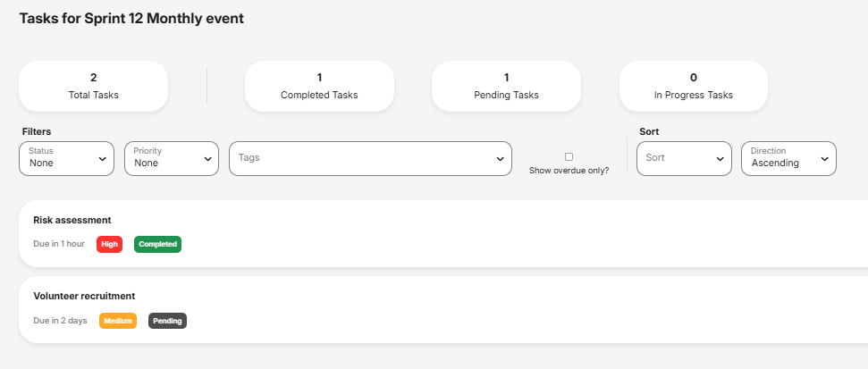Click the Due in 2 days label

pyautogui.click(x=60, y=321)
